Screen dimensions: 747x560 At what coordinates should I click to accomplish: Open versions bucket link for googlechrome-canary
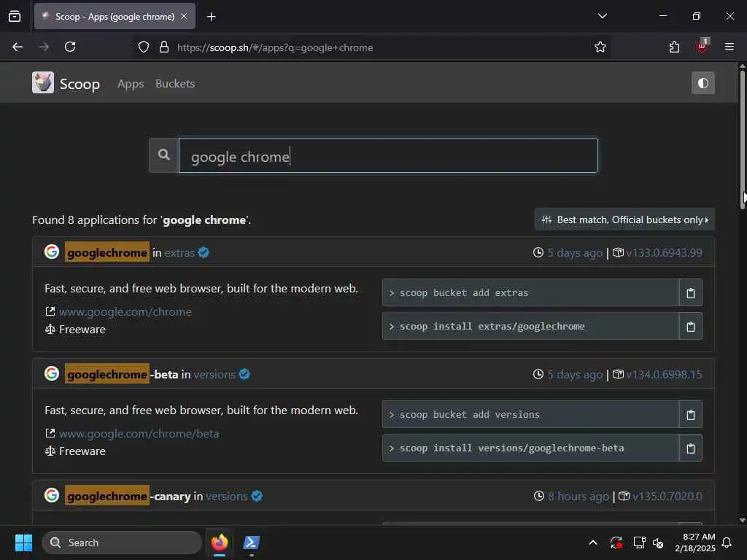click(x=226, y=497)
